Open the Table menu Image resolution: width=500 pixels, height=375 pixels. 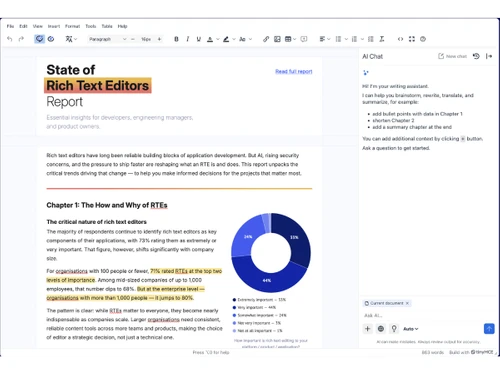107,26
